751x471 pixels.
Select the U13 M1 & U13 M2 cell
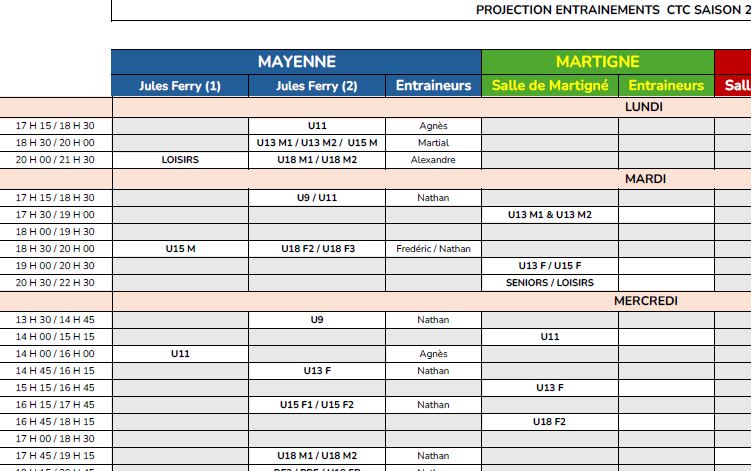click(x=550, y=215)
